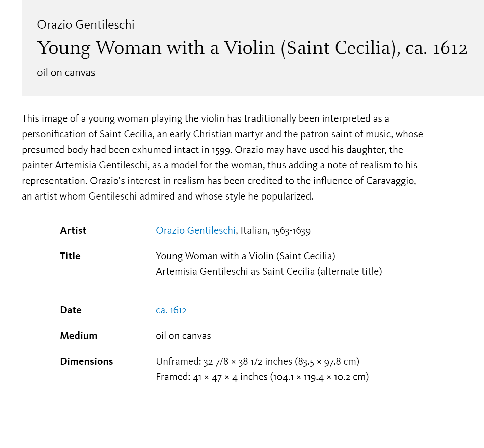Click the alternate title Artemisia Gentileschi line

[269, 271]
